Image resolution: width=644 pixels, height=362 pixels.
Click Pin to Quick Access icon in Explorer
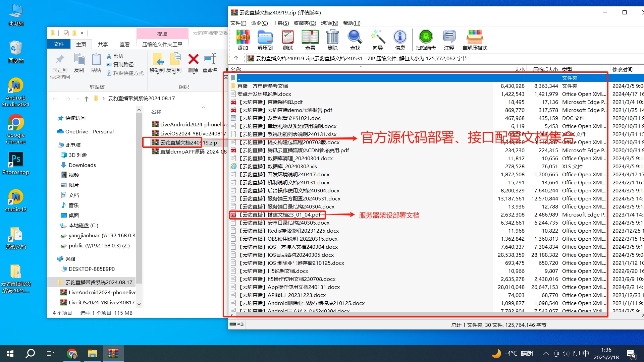point(60,66)
